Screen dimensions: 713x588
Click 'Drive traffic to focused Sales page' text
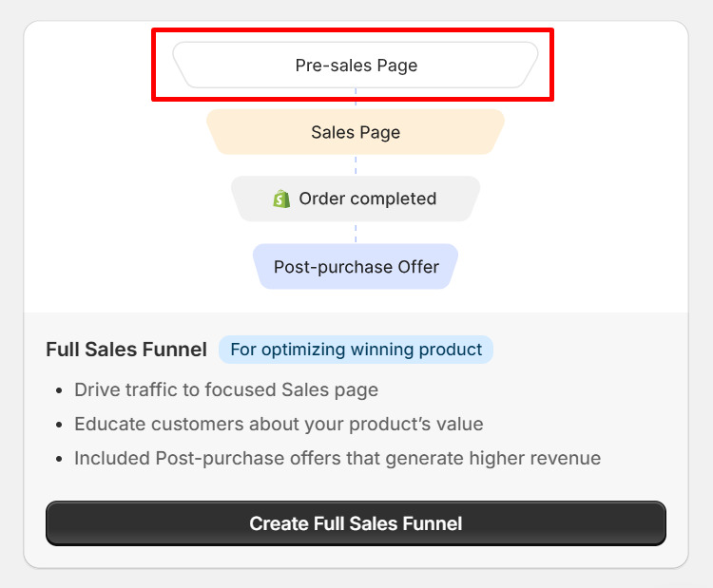pyautogui.click(x=226, y=389)
